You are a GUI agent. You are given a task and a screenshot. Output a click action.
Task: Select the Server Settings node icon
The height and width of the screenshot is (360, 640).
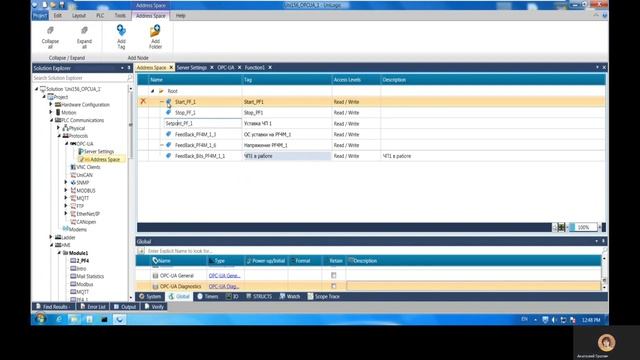[80, 151]
